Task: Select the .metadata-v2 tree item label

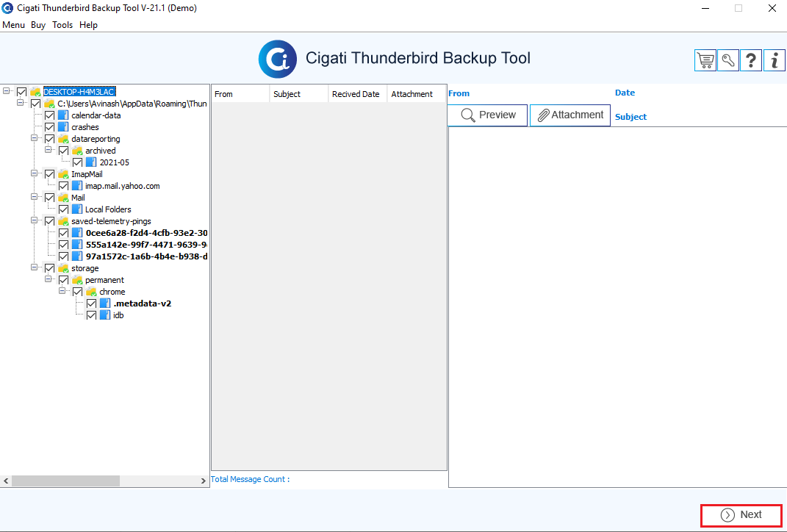Action: pos(143,303)
